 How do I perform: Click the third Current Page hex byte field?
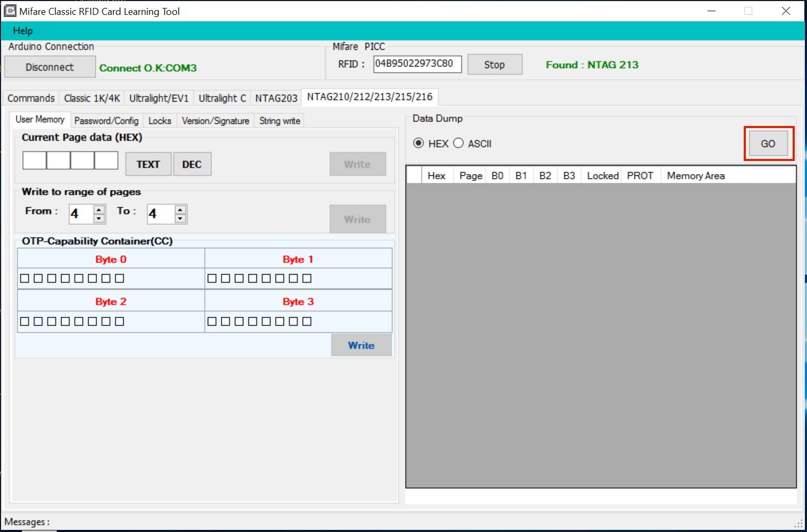82,160
